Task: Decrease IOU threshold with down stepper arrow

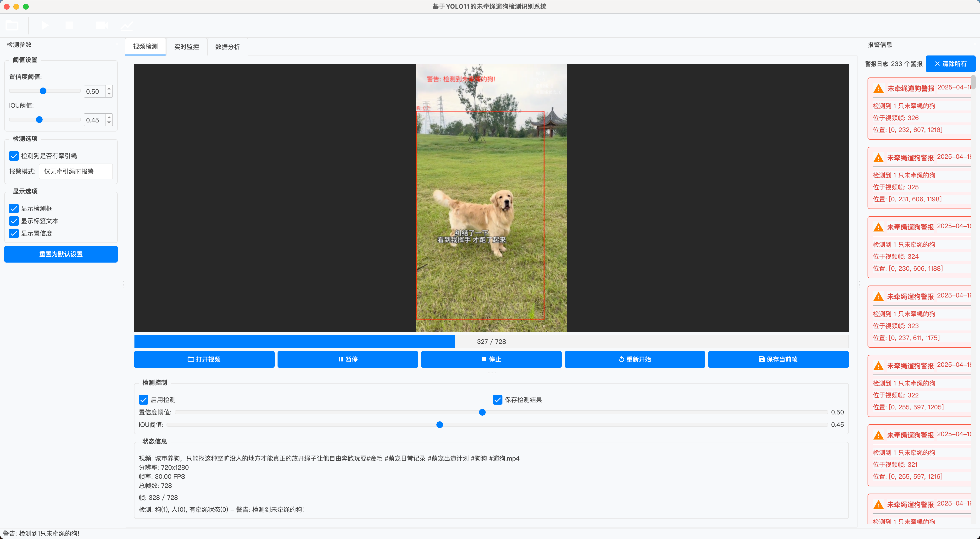Action: (109, 123)
